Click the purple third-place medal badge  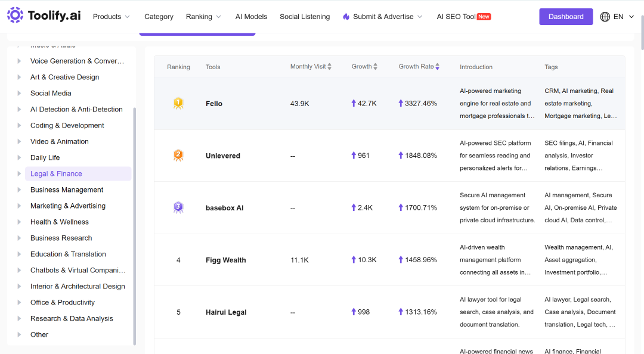click(178, 207)
